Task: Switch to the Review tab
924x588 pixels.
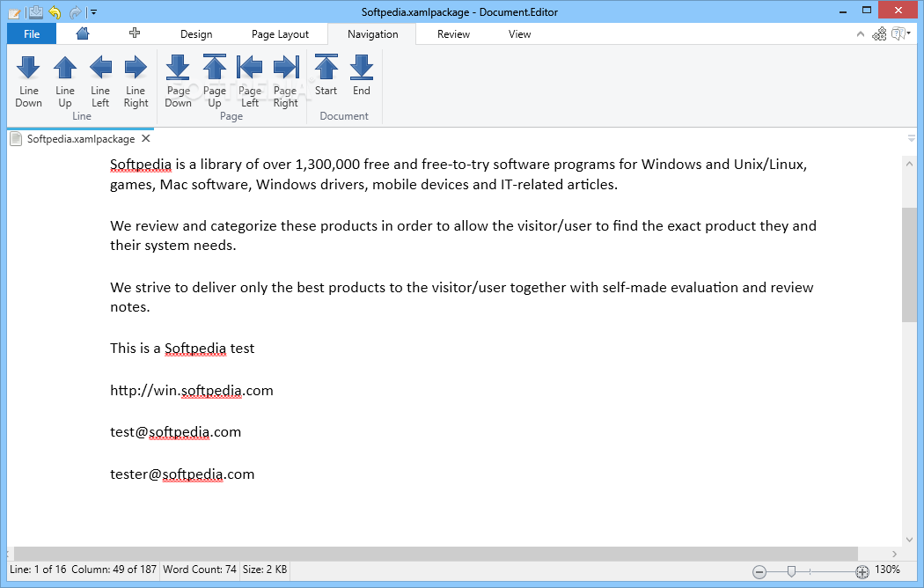Action: pyautogui.click(x=453, y=34)
